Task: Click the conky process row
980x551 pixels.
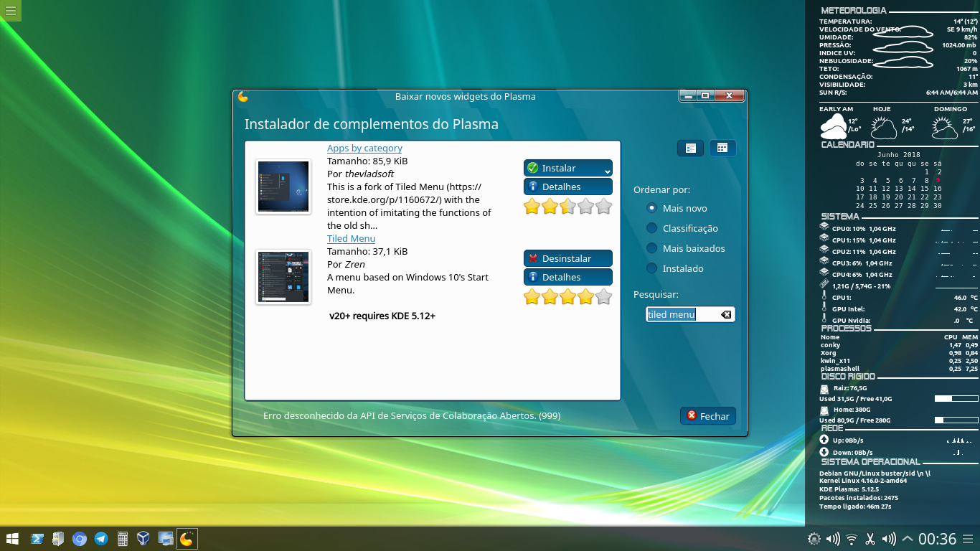Action: [899, 345]
